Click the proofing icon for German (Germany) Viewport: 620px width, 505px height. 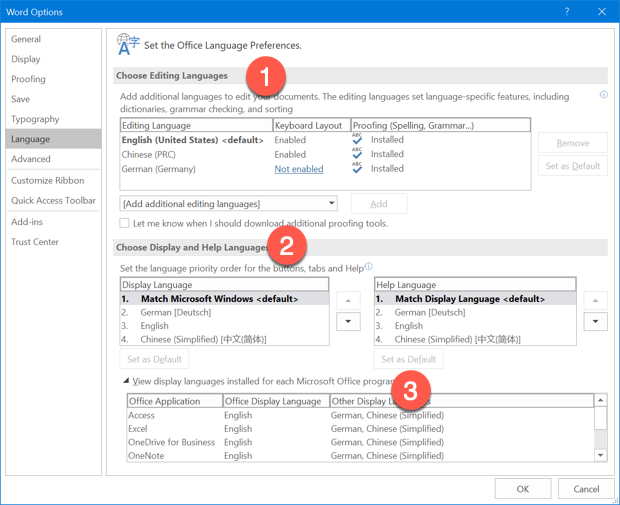[x=357, y=168]
